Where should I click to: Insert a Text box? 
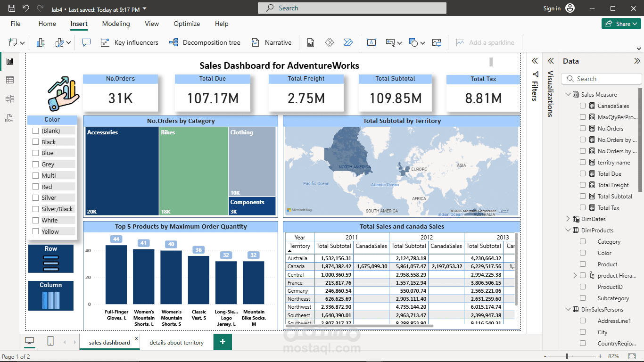[372, 42]
